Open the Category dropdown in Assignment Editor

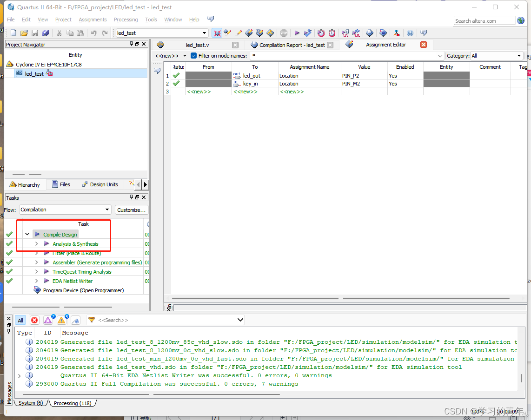498,55
